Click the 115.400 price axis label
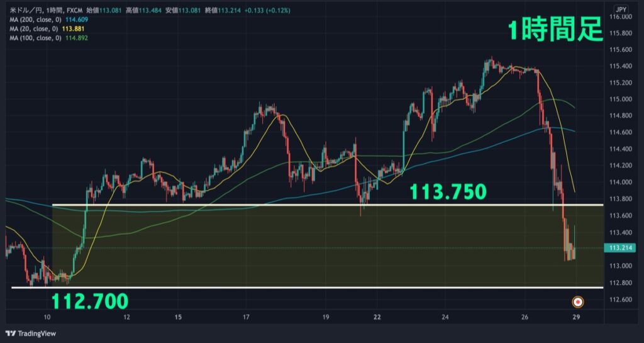This screenshot has width=644, height=343. (621, 66)
